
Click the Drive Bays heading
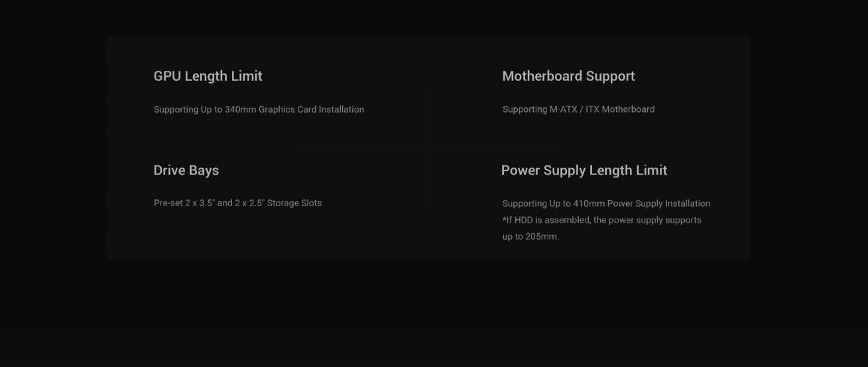[x=186, y=170]
